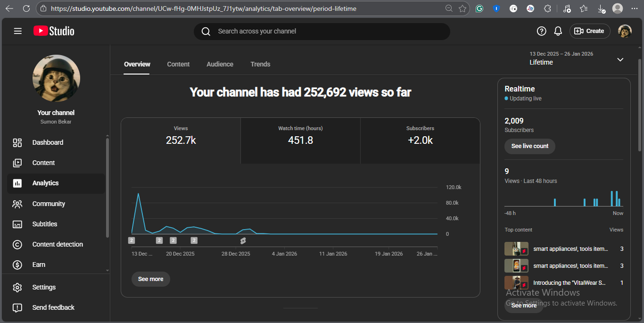Go to Content detection in sidebar
Image resolution: width=644 pixels, height=323 pixels.
pyautogui.click(x=57, y=244)
